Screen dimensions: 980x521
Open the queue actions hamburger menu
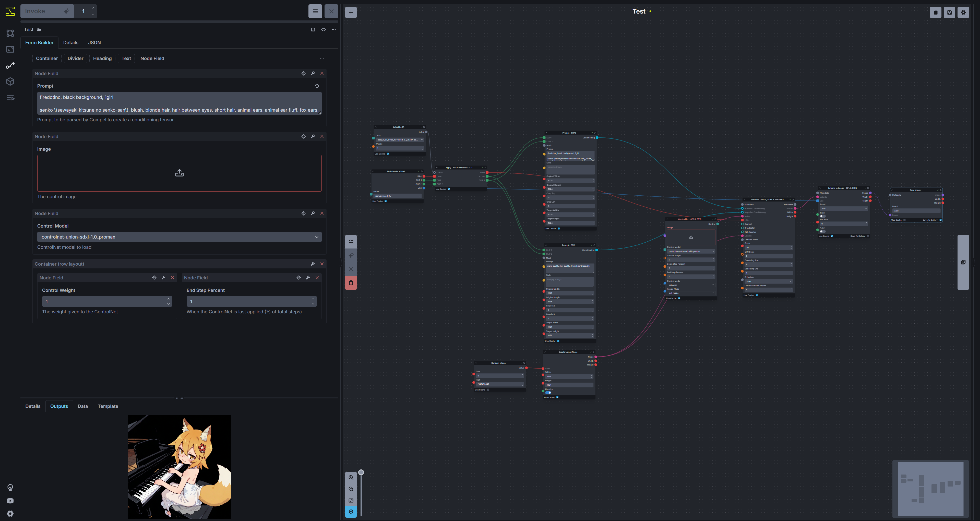click(x=315, y=11)
